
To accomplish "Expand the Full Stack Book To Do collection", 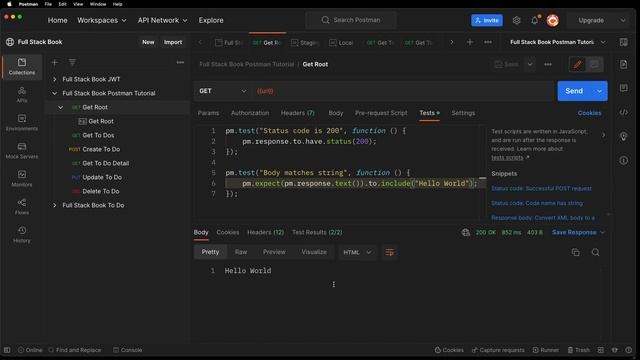I will pyautogui.click(x=54, y=205).
